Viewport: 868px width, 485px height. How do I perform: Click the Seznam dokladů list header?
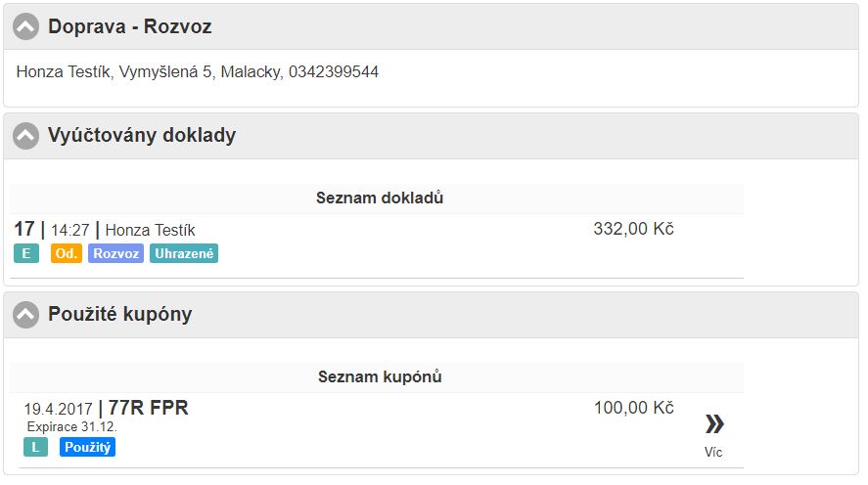point(380,198)
